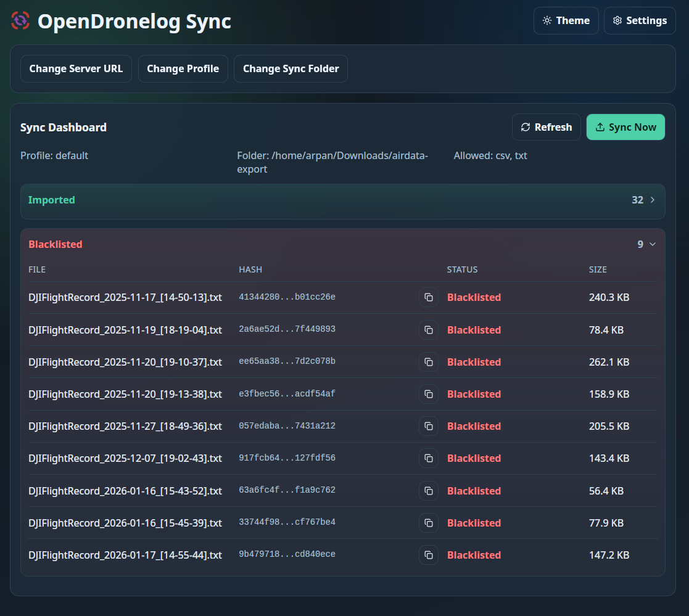This screenshot has width=689, height=616.
Task: Click the 240.3 KB size value
Action: (x=609, y=297)
